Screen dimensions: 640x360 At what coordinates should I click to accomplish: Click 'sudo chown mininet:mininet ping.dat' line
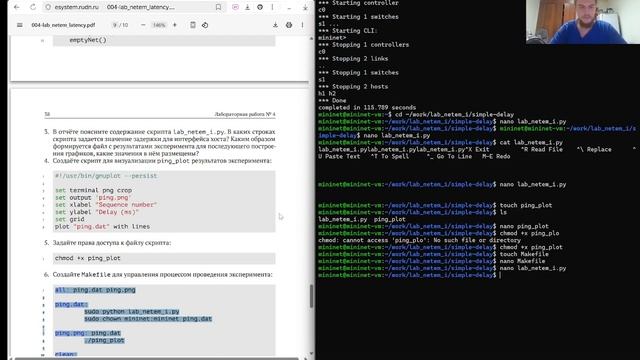[148, 318]
